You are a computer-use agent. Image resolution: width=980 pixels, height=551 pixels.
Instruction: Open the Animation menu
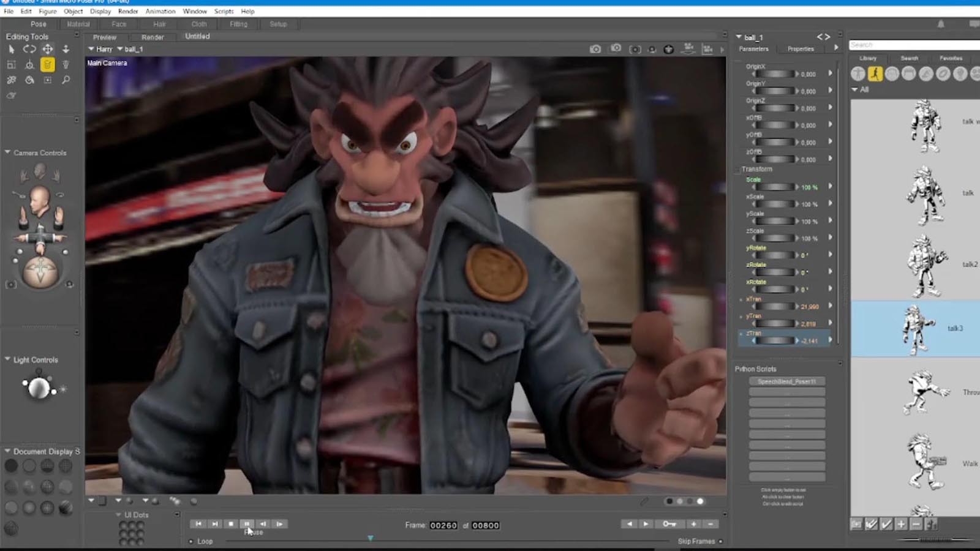160,11
